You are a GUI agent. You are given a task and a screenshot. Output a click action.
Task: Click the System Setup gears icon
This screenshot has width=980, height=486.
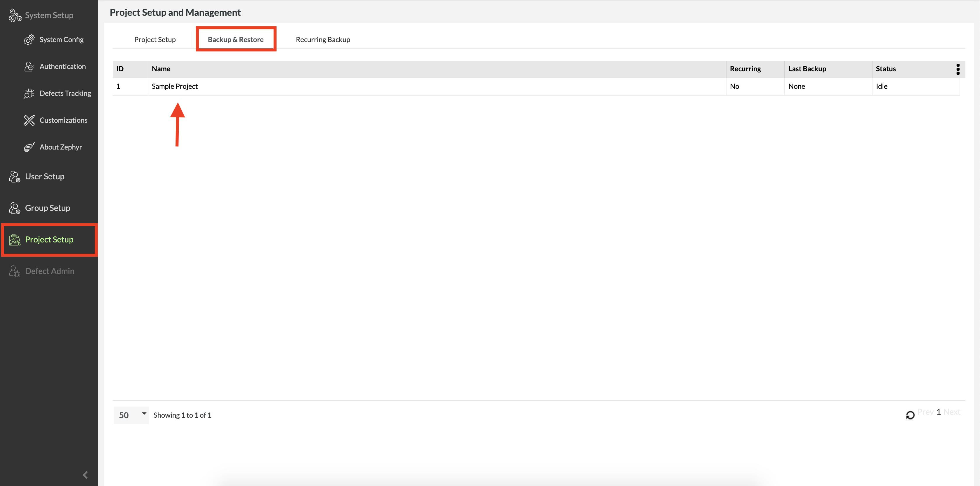click(15, 15)
